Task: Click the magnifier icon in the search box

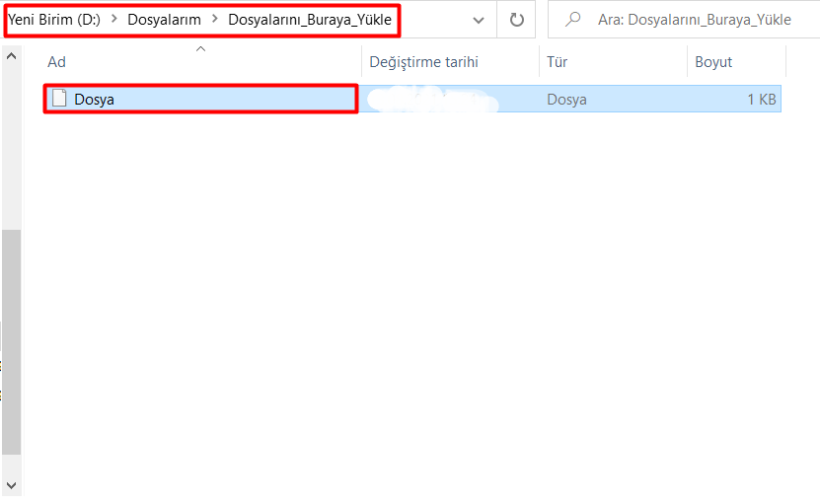Action: point(572,20)
